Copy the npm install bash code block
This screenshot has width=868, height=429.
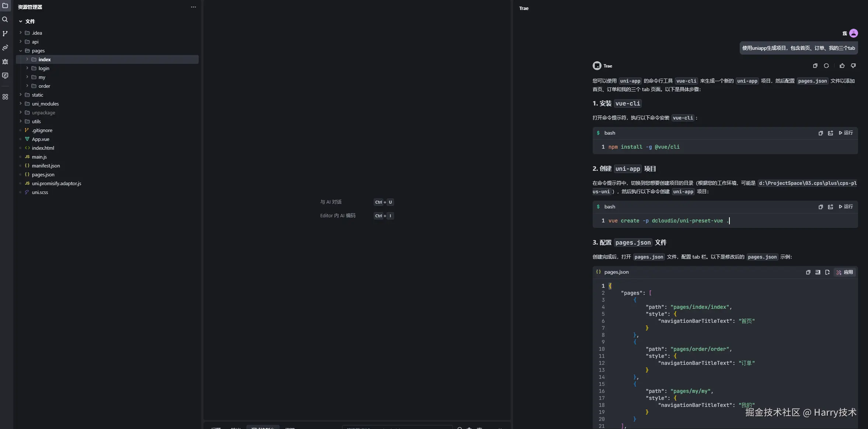[820, 133]
